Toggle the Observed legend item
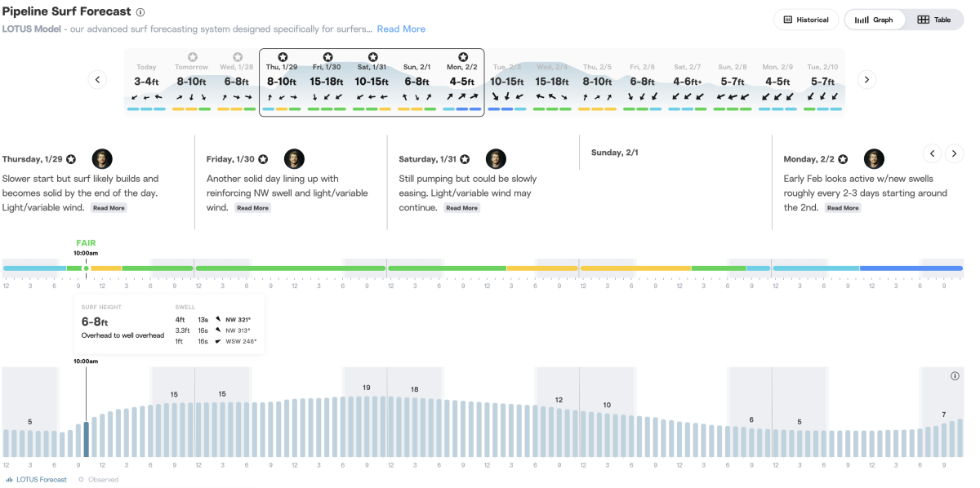 tap(98, 480)
